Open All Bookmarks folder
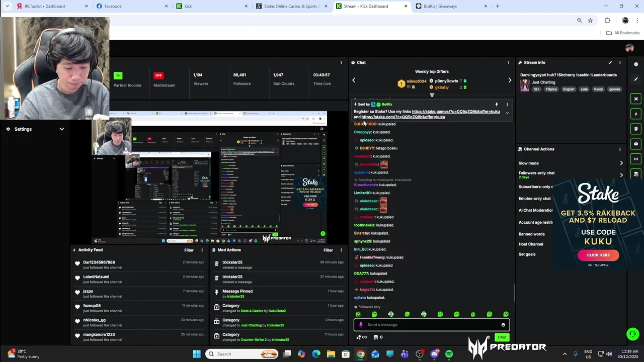644x362 pixels. [x=623, y=33]
